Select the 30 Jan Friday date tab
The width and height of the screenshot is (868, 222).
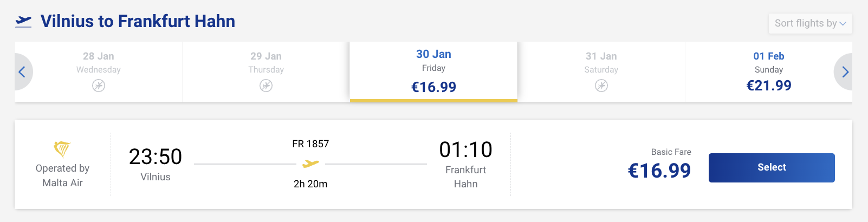pos(433,71)
